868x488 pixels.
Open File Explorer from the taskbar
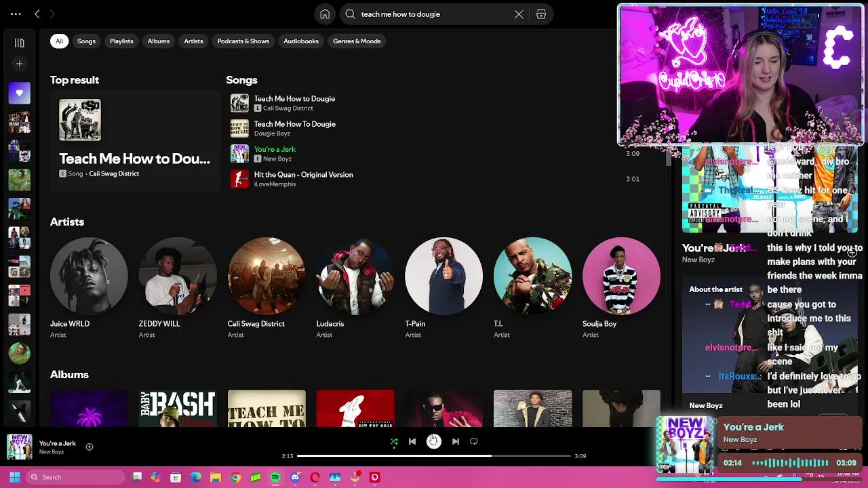tap(216, 477)
